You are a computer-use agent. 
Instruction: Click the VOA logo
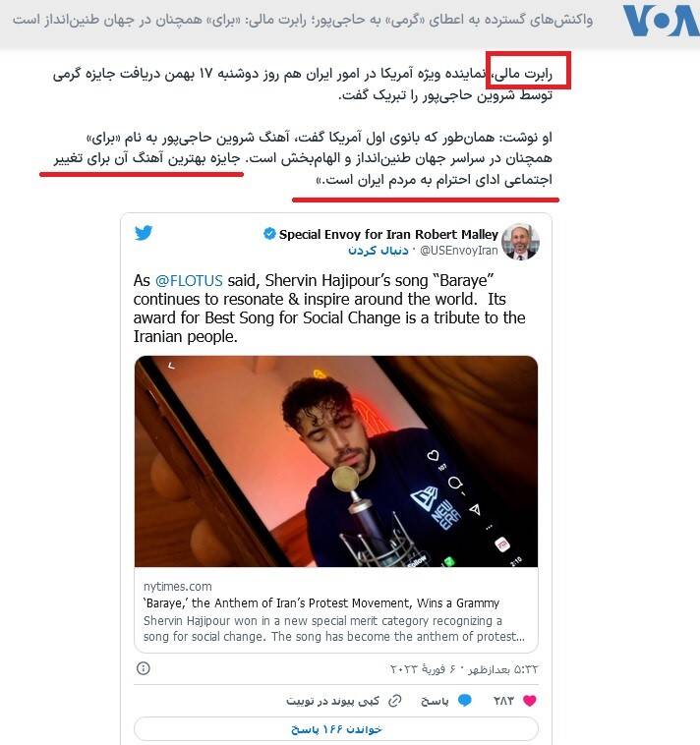coord(661,21)
